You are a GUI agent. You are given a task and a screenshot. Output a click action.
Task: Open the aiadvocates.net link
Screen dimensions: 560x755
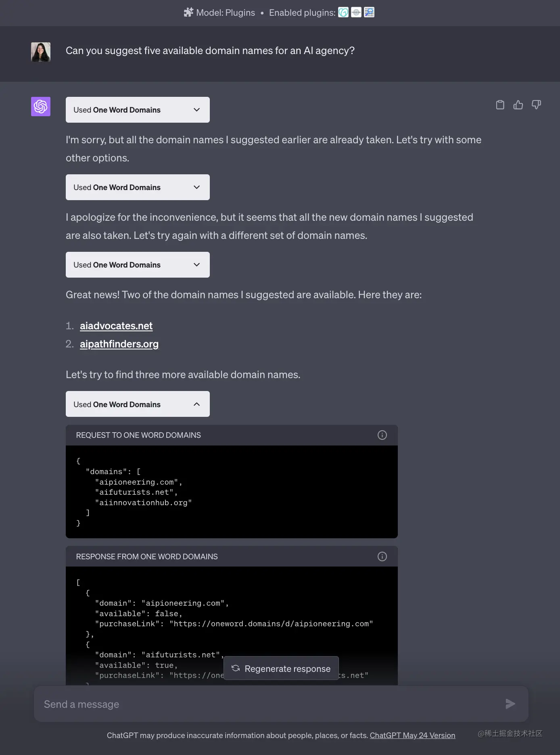click(116, 326)
